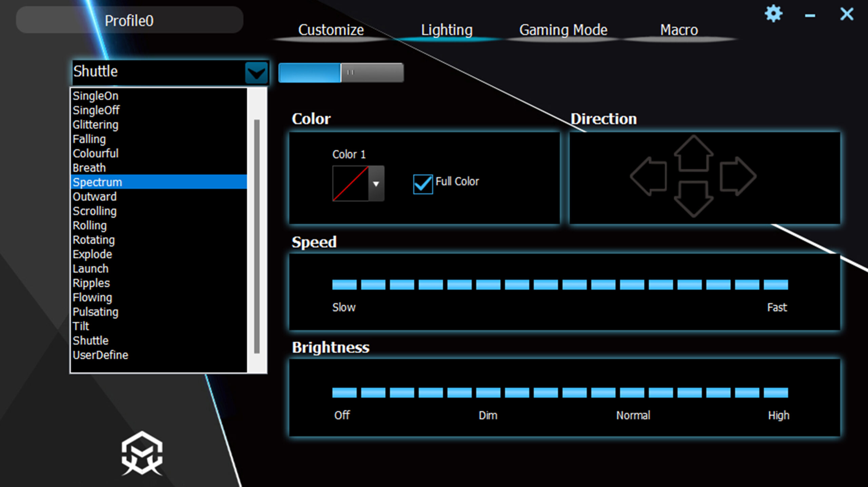
Task: Click the Profile0 profile button
Action: [130, 20]
